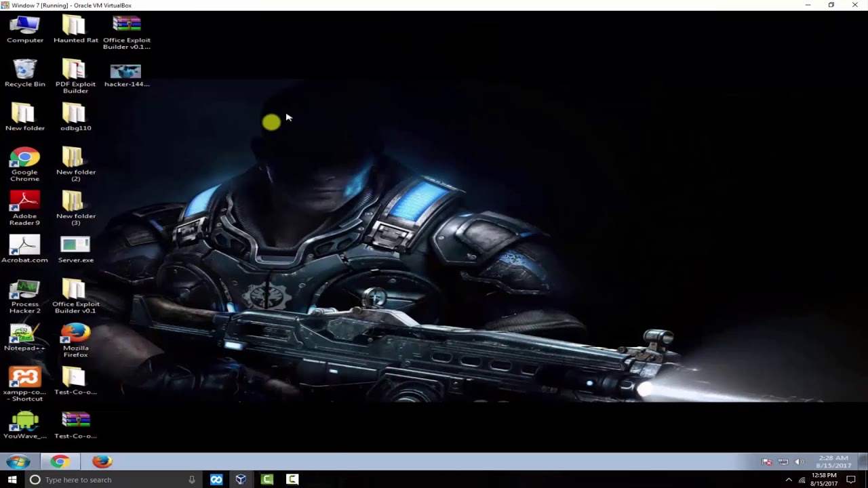The height and width of the screenshot is (488, 868).
Task: Open the New folder (2) icon
Action: pos(75,165)
